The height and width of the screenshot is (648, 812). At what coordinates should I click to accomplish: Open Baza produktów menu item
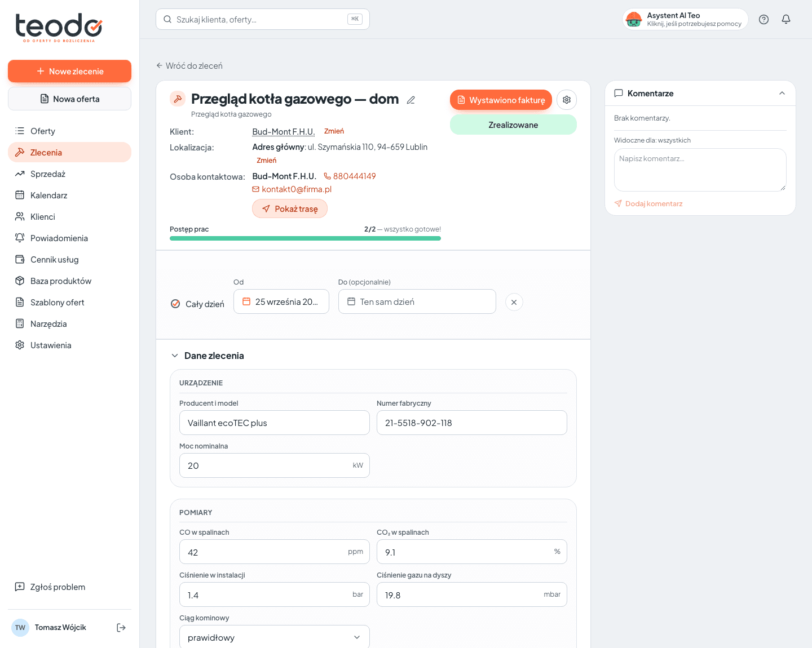click(x=69, y=281)
